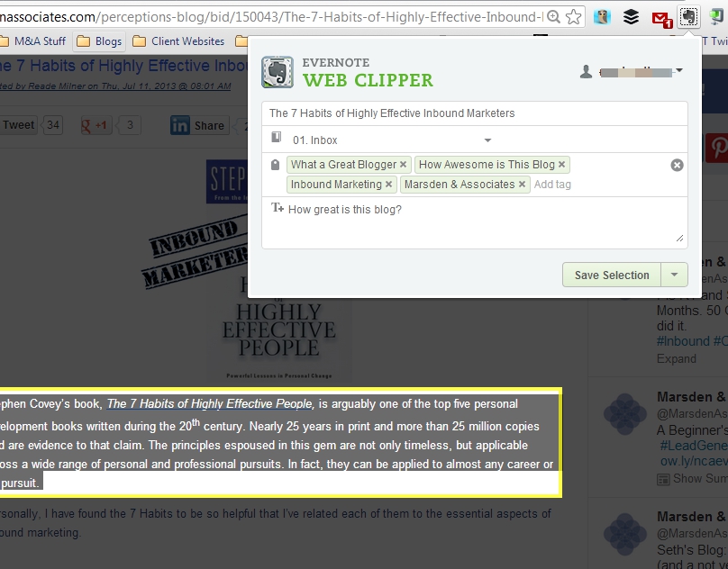The height and width of the screenshot is (569, 728).
Task: Click the 'Marsden & Associates' tag label
Action: click(460, 185)
